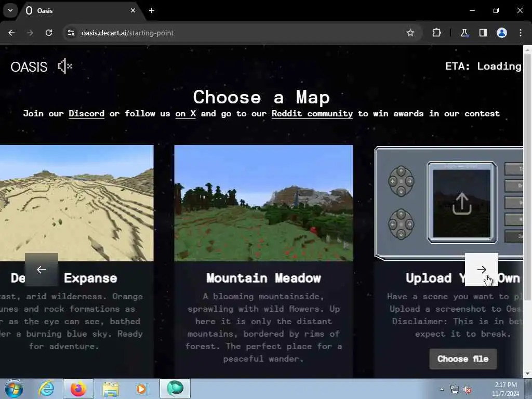Viewport: 532px width, 399px height.
Task: Reload the Oasis page
Action: pyautogui.click(x=49, y=33)
